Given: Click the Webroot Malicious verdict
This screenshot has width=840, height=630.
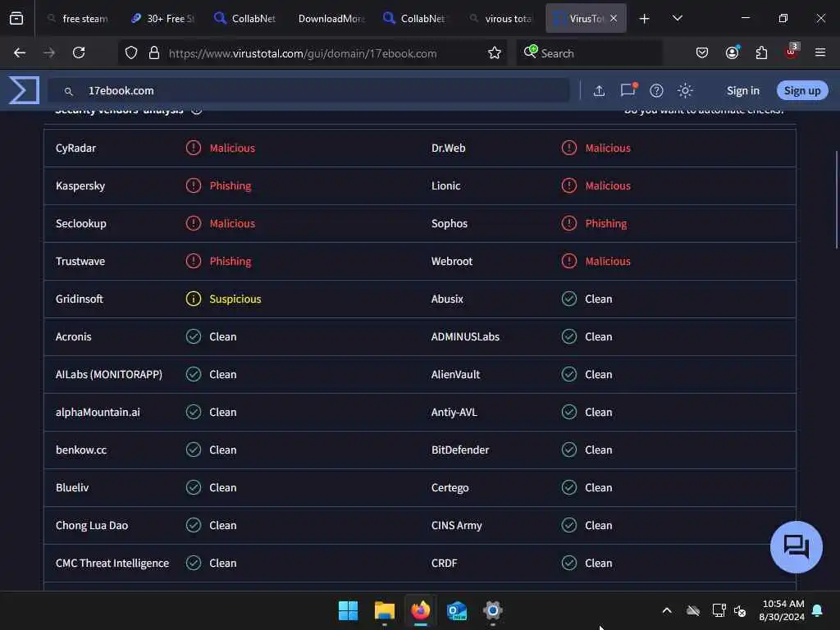Looking at the screenshot, I should click(x=608, y=261).
